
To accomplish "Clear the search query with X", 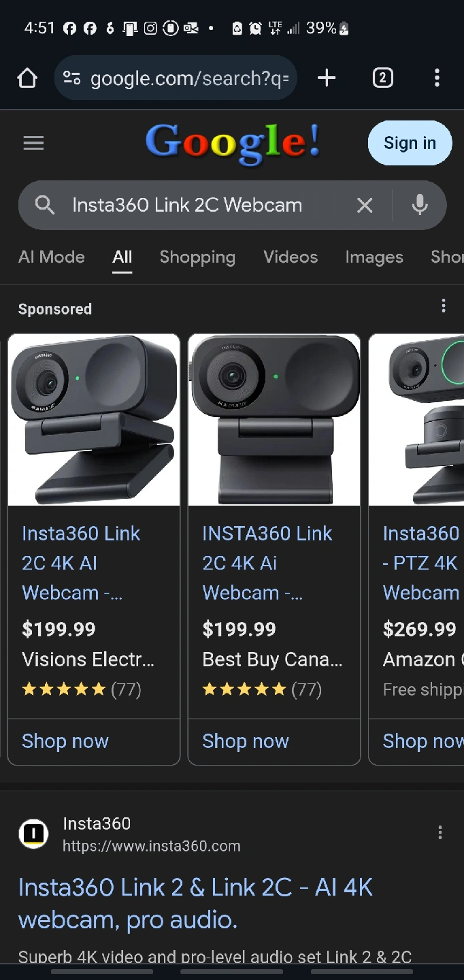I will point(365,205).
